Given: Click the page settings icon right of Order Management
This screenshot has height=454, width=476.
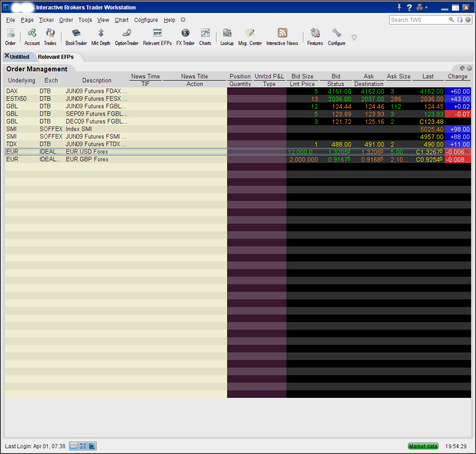Looking at the screenshot, I should [x=462, y=68].
